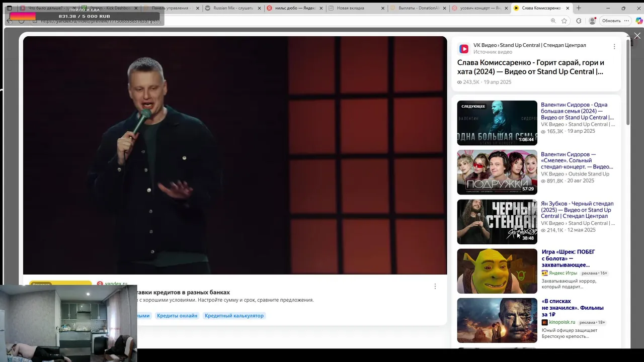Open video title Слава Комиссаренко - Горит сарай link
Viewport: 644px width, 362px height.
tap(530, 67)
